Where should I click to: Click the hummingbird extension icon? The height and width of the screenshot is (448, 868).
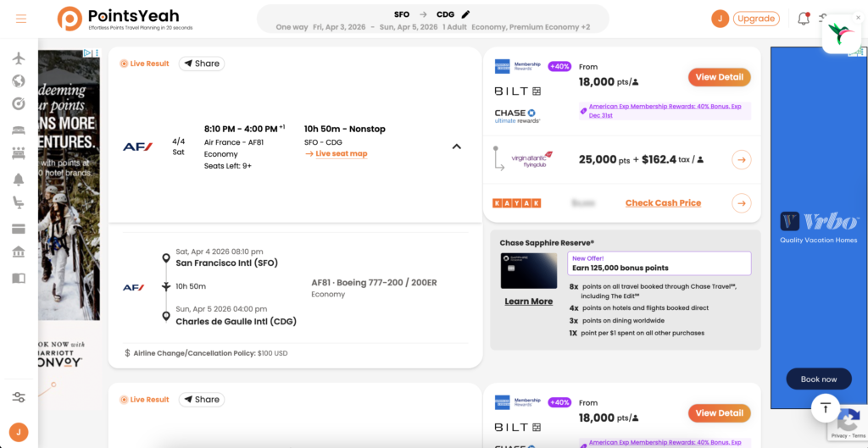click(841, 34)
